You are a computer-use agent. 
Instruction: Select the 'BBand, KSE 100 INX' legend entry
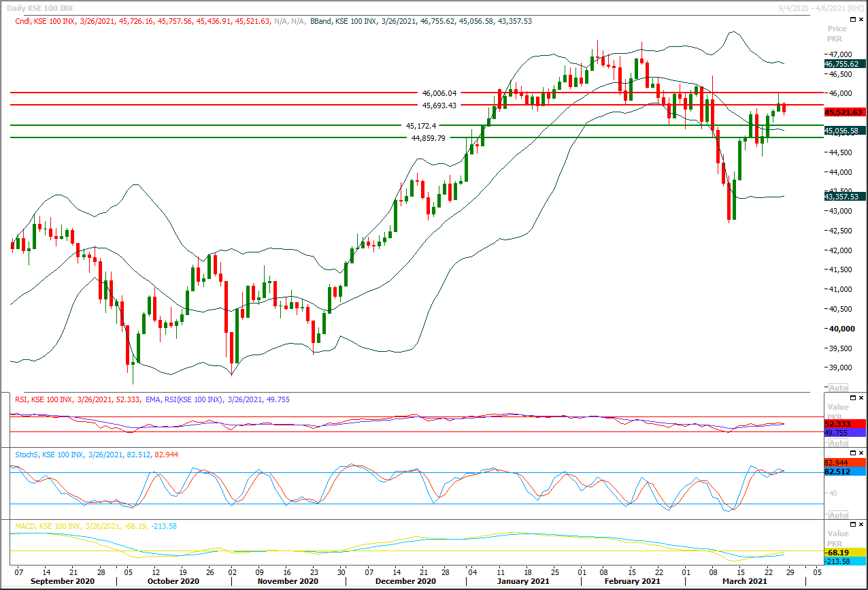(344, 21)
